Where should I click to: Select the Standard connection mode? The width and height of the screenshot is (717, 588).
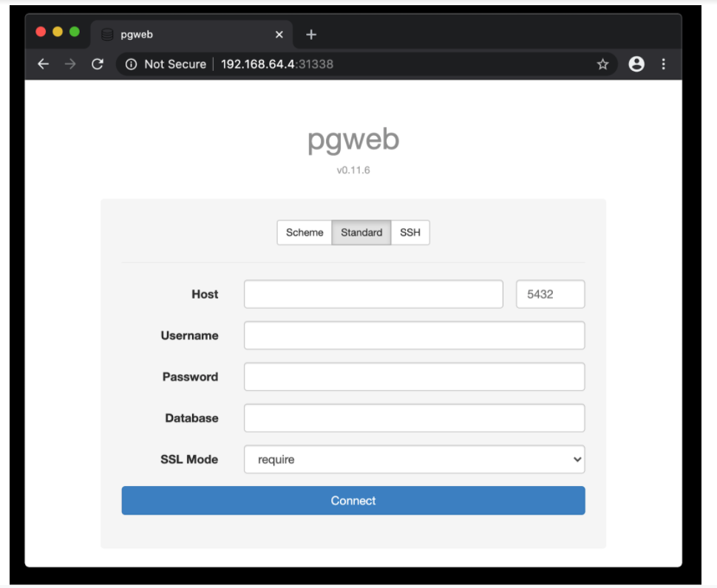point(361,233)
